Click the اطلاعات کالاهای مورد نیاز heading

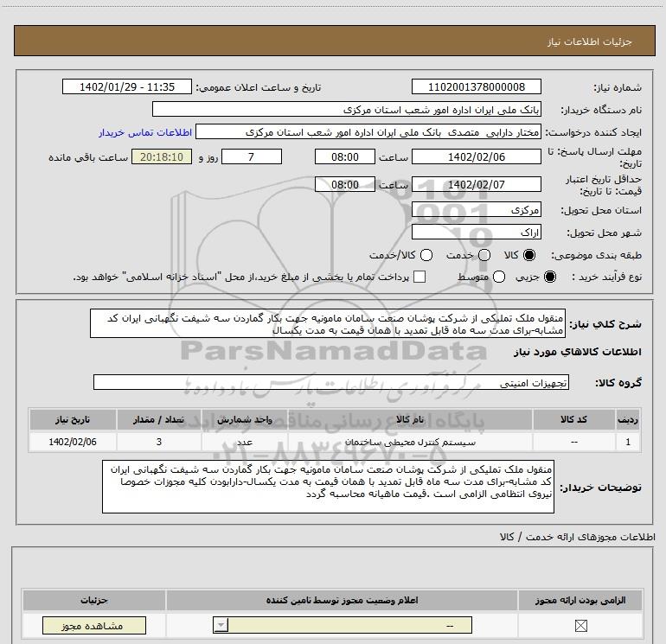[578, 352]
